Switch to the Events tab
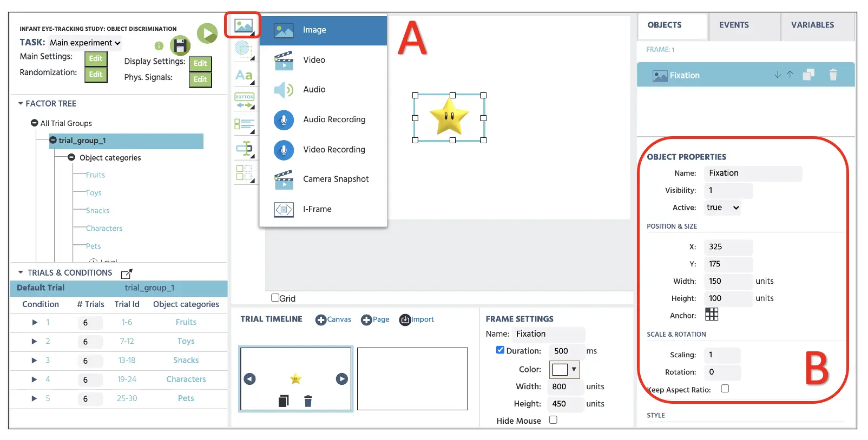Viewport: 868px width, 440px height. 745,25
